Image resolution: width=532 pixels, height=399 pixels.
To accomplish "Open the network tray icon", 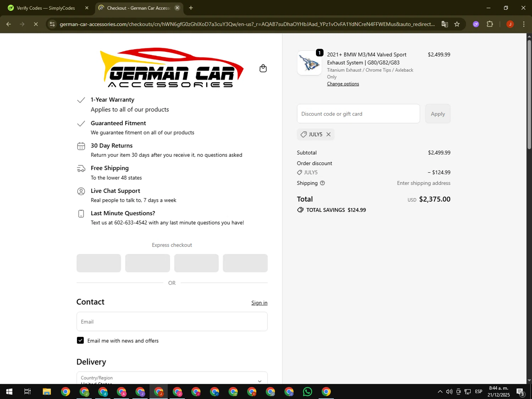I will [467, 392].
